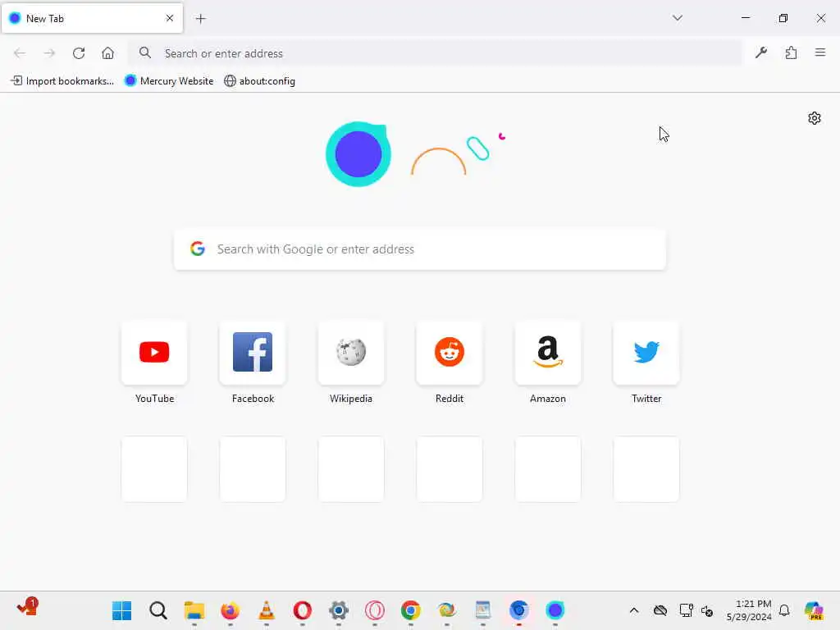The image size is (840, 630).
Task: Open new tab page settings gear
Action: pyautogui.click(x=814, y=118)
